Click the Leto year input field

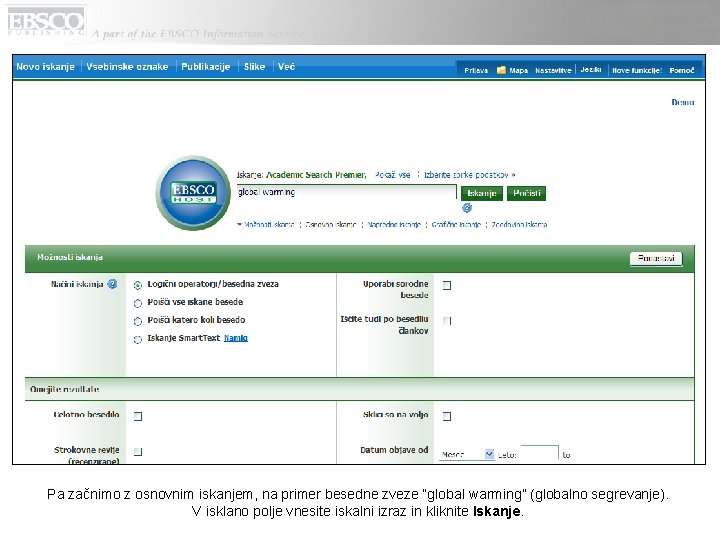(x=540, y=452)
